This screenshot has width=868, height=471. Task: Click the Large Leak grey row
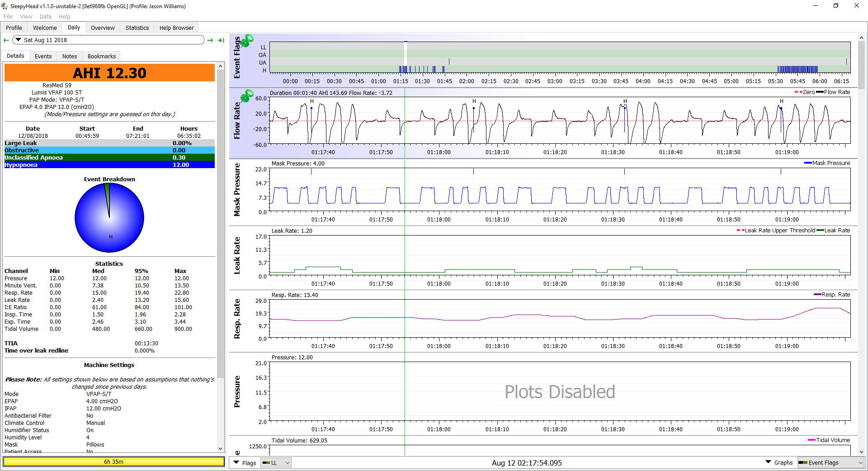[109, 143]
